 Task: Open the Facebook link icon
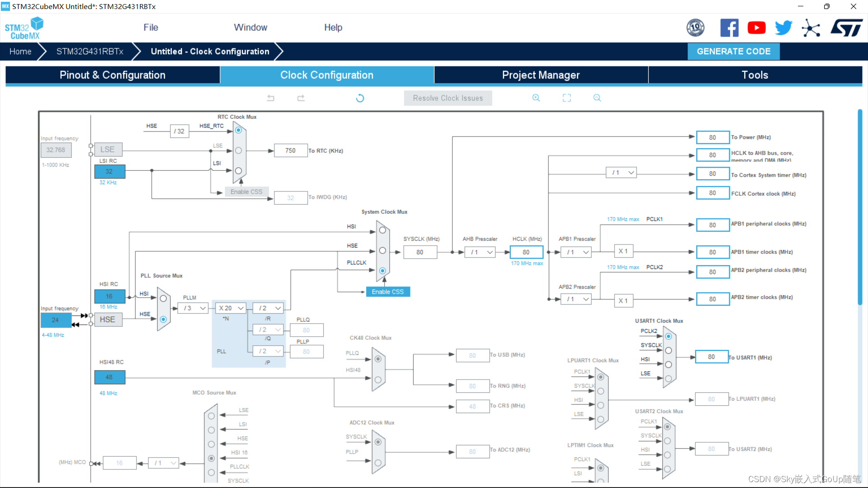pos(729,28)
